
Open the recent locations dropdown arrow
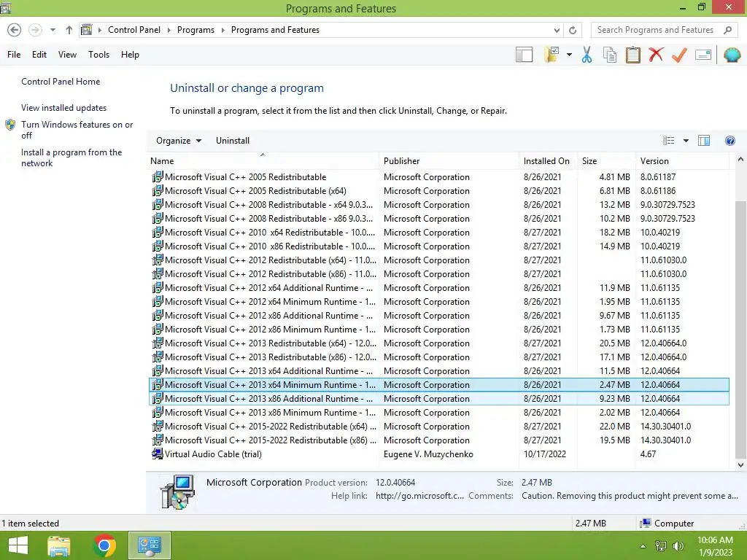(53, 30)
